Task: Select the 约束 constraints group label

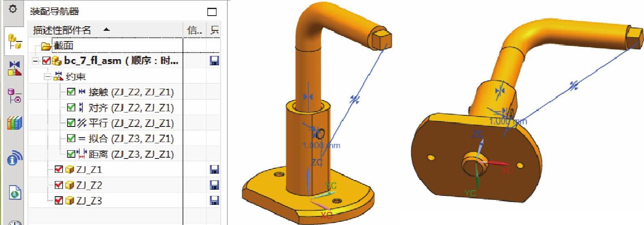Action: click(76, 77)
